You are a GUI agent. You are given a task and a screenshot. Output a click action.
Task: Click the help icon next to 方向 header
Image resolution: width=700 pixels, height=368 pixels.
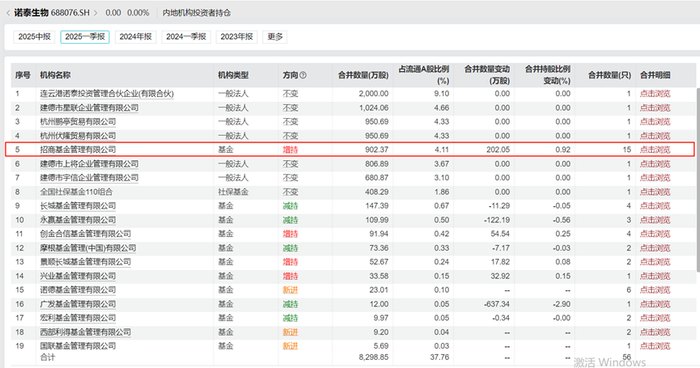pos(303,75)
